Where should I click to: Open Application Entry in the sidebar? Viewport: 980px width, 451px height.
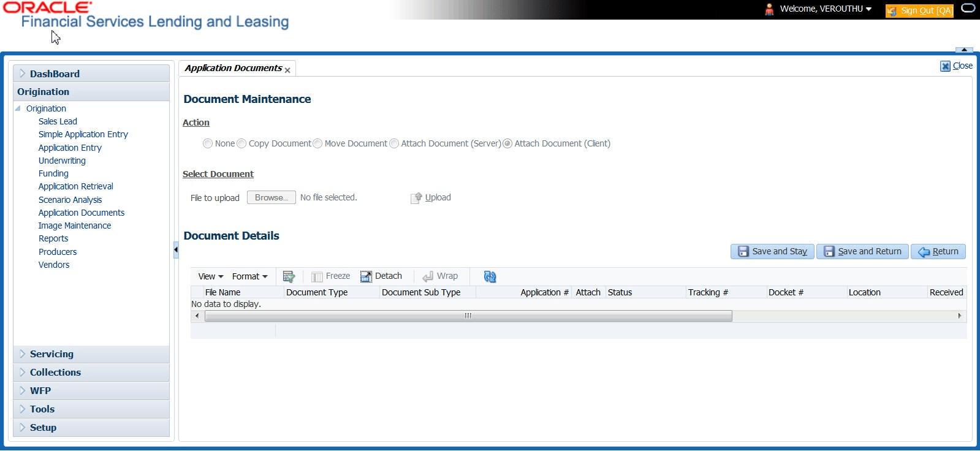70,148
